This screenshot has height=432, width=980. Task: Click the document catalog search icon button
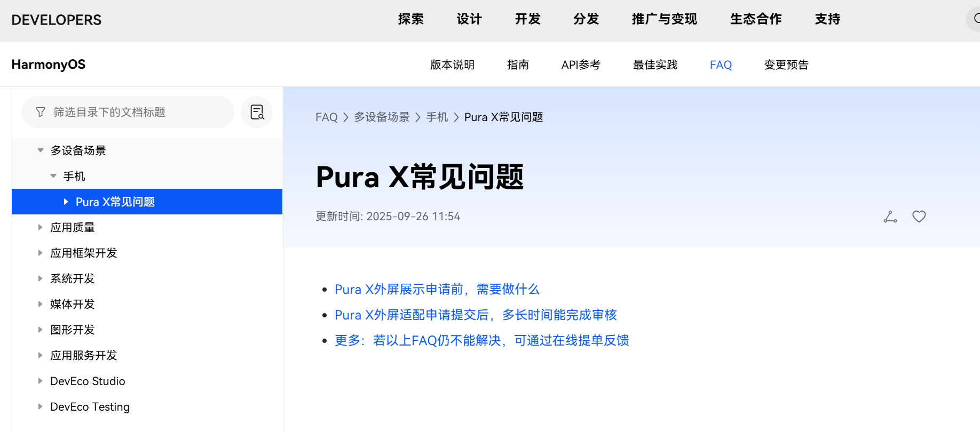[257, 112]
